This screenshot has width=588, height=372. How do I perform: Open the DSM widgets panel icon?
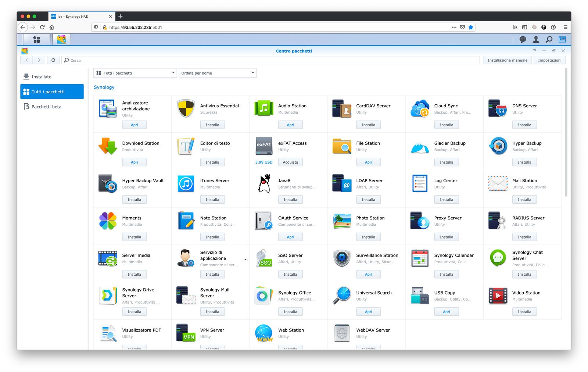coord(562,39)
